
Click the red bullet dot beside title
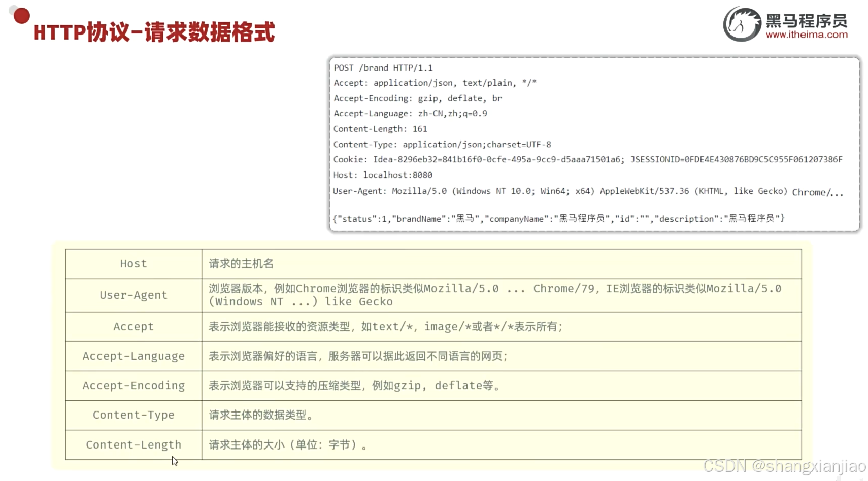21,15
